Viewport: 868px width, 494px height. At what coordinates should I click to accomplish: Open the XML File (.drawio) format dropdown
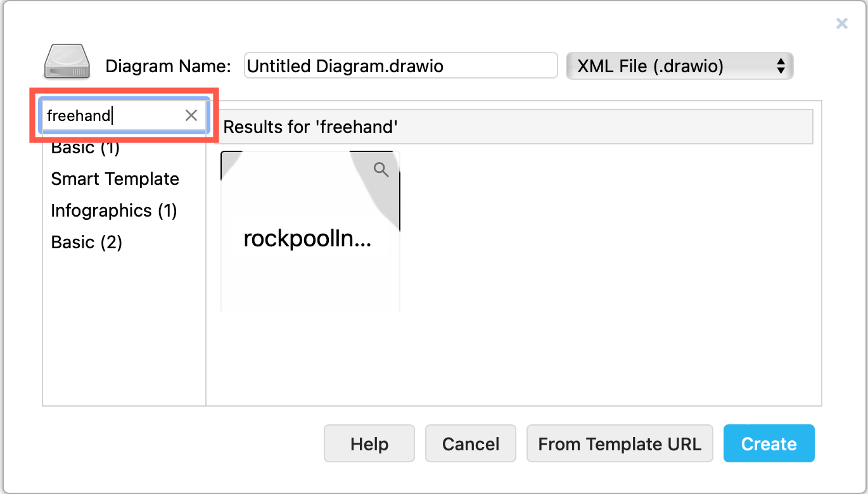[x=679, y=65]
